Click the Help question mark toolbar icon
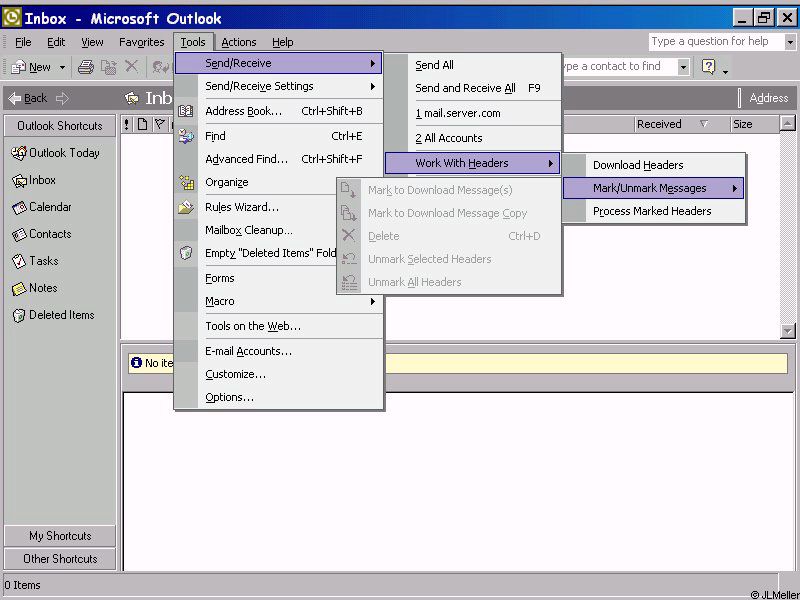The width and height of the screenshot is (800, 600). pos(709,67)
